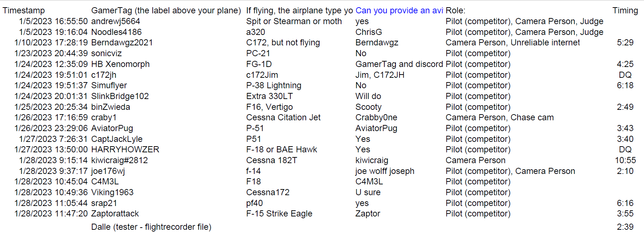Select the GamerTag column header cell
This screenshot has height=233, width=644.
pyautogui.click(x=166, y=11)
